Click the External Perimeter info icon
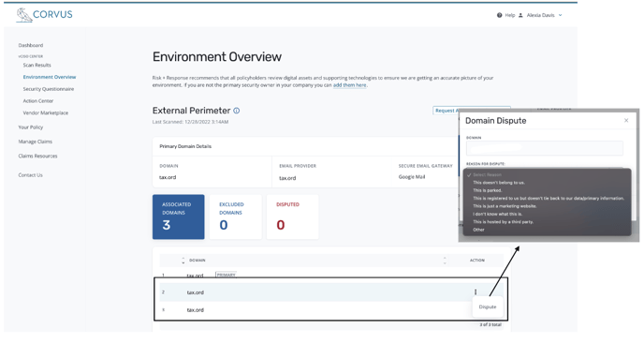Image resolution: width=644 pixels, height=344 pixels. coord(237,111)
